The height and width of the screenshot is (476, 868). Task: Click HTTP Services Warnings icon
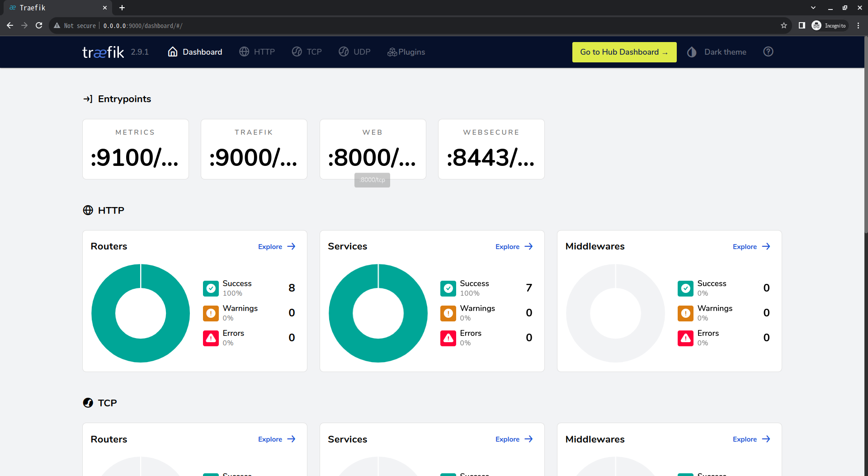coord(448,313)
